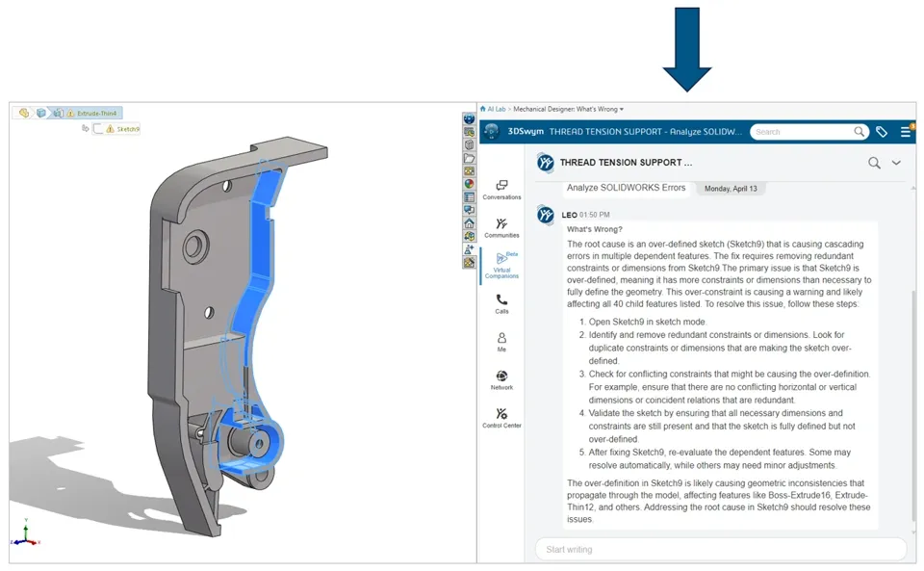Click the warning icon beside Extrude-Thin4
Screen dimensions: 924x571
click(x=70, y=113)
